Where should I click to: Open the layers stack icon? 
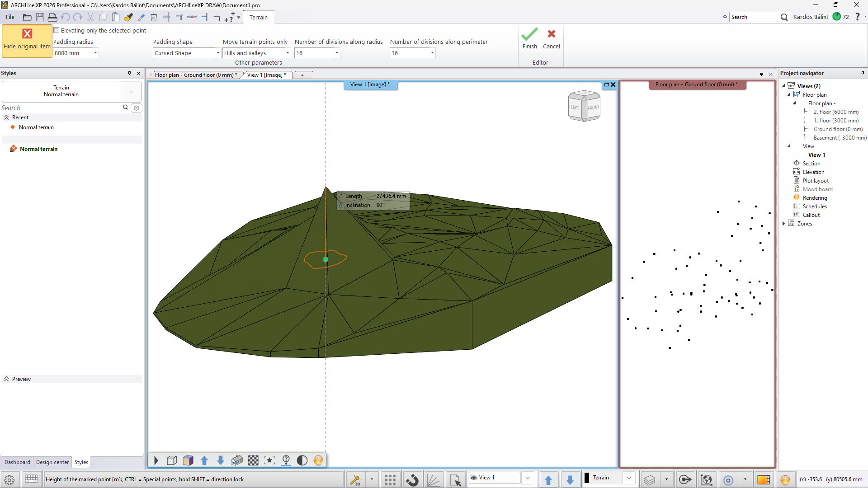(x=650, y=479)
